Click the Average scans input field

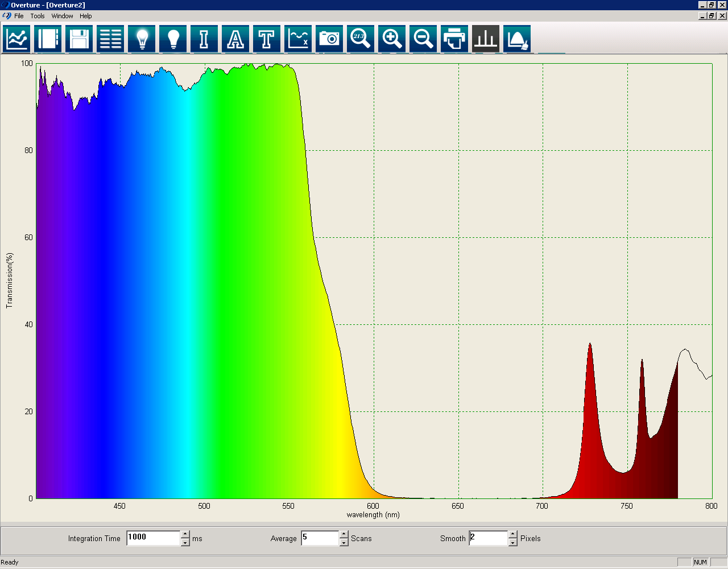tap(320, 538)
